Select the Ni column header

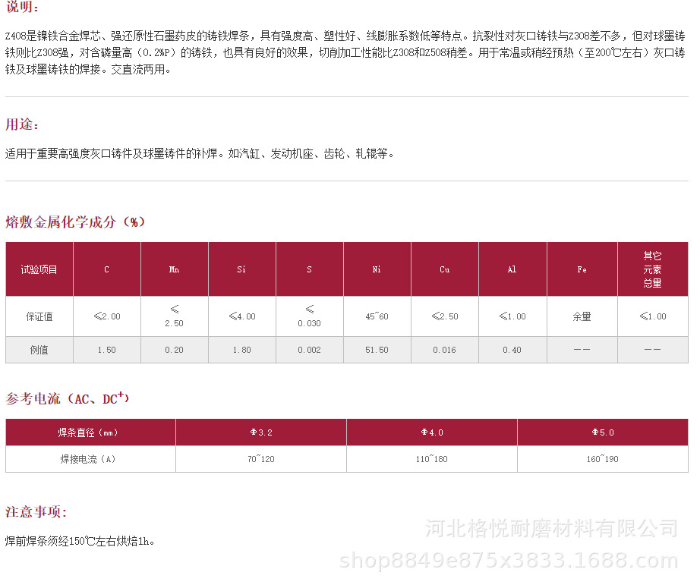377,269
